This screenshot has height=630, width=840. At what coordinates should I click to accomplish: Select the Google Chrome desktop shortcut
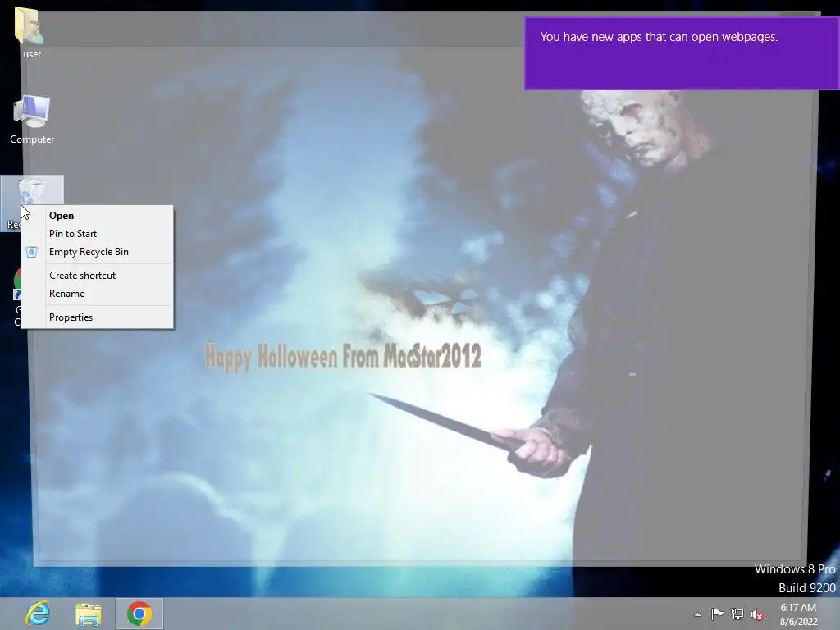tap(17, 298)
